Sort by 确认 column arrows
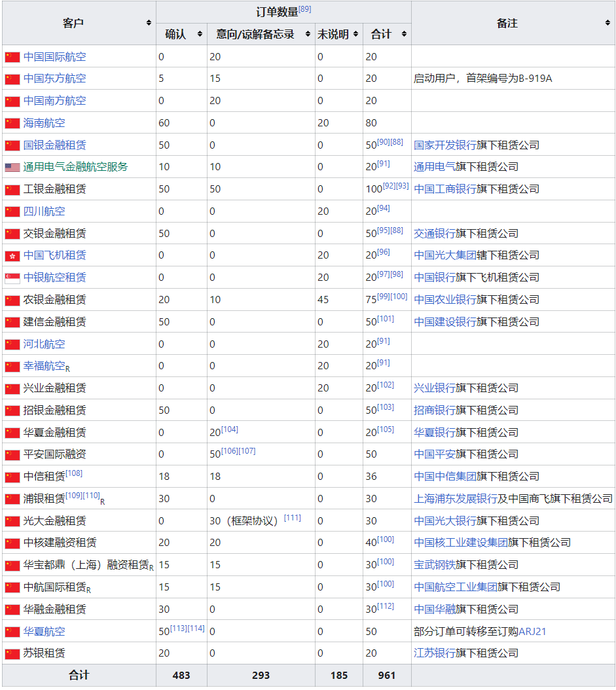 pos(200,34)
